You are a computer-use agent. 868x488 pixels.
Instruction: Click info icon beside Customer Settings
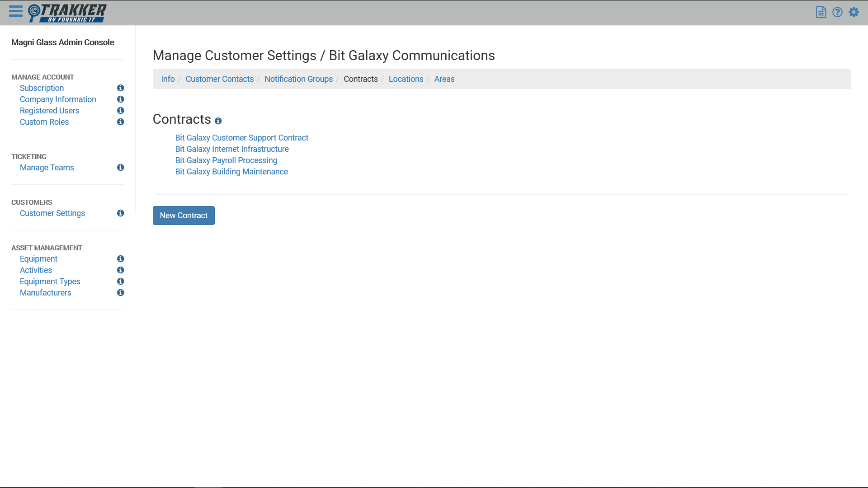pyautogui.click(x=120, y=213)
